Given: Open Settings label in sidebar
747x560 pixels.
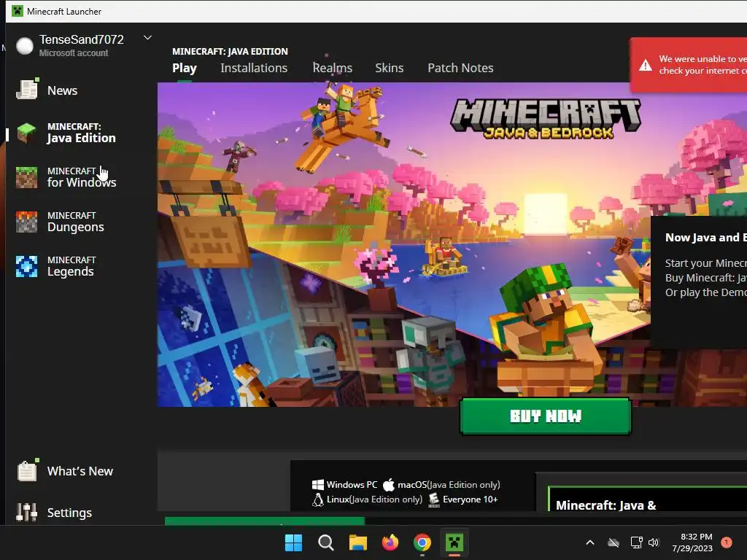Looking at the screenshot, I should (x=69, y=513).
